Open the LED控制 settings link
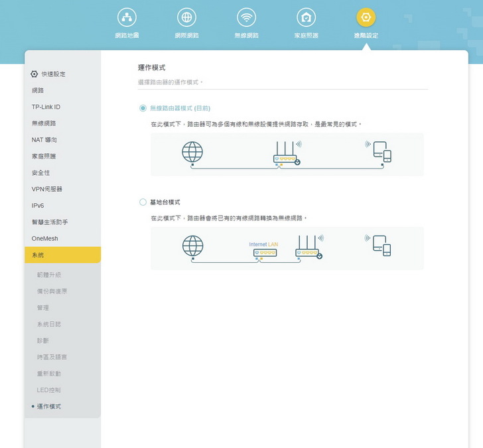483x448 pixels. 49,390
